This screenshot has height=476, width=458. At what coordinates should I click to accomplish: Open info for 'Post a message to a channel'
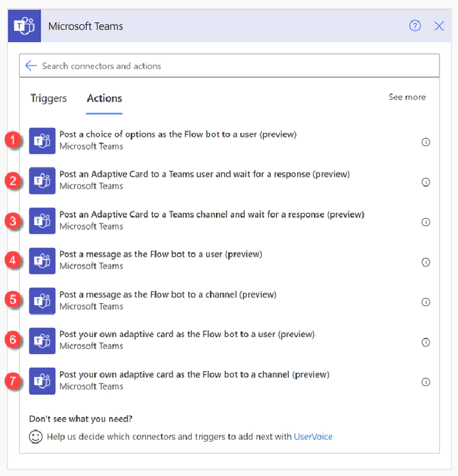coord(426,302)
